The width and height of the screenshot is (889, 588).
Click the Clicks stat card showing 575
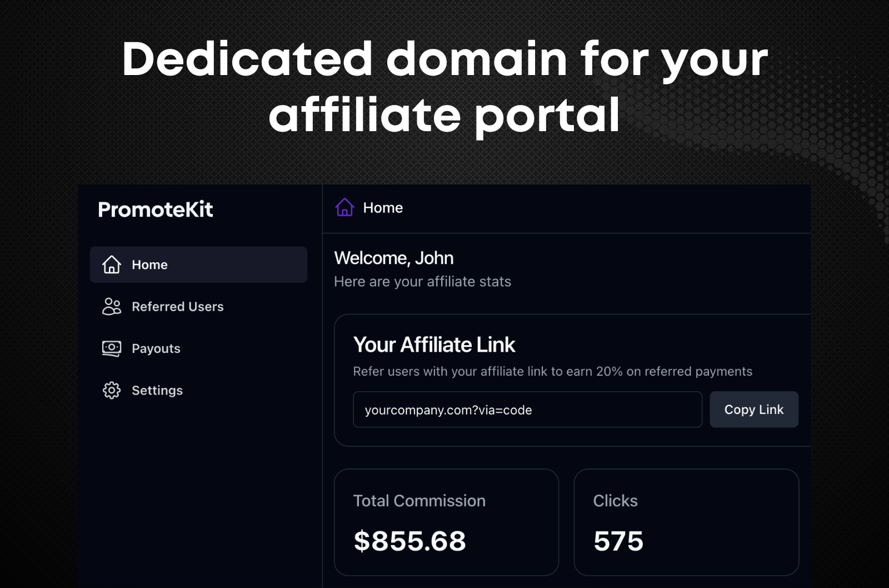pos(686,521)
